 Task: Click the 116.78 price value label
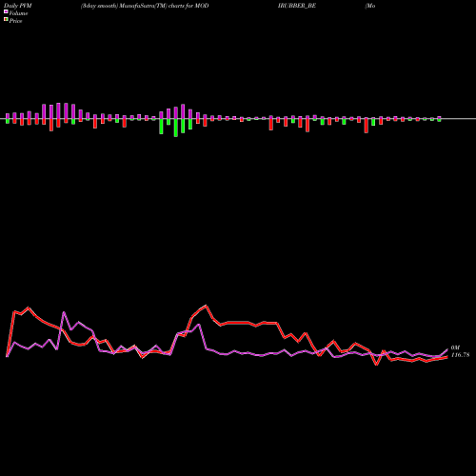(x=460, y=355)
